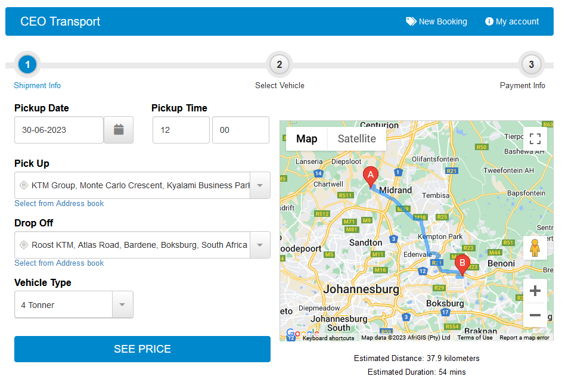This screenshot has width=562, height=392.
Task: Click Estimated Duration 54 mins text
Action: (417, 372)
